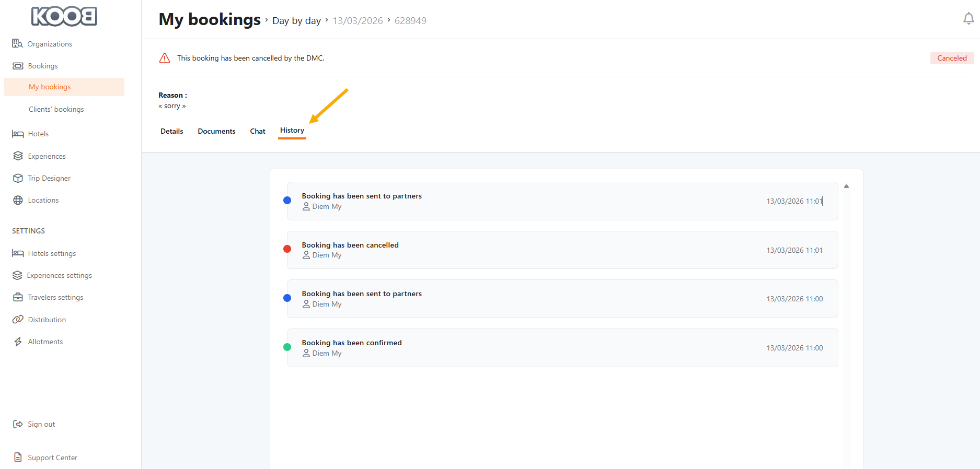The image size is (980, 469).
Task: Click the Travelers settings briefcase icon
Action: coord(18,297)
